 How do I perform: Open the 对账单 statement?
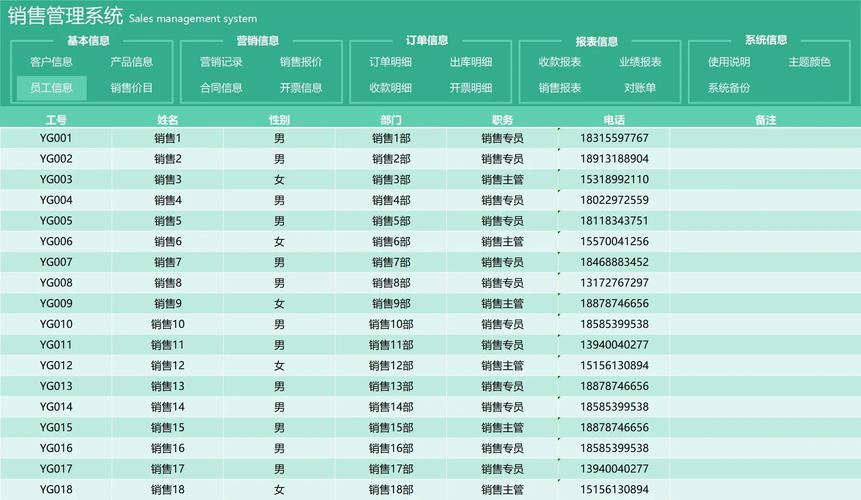coord(640,88)
